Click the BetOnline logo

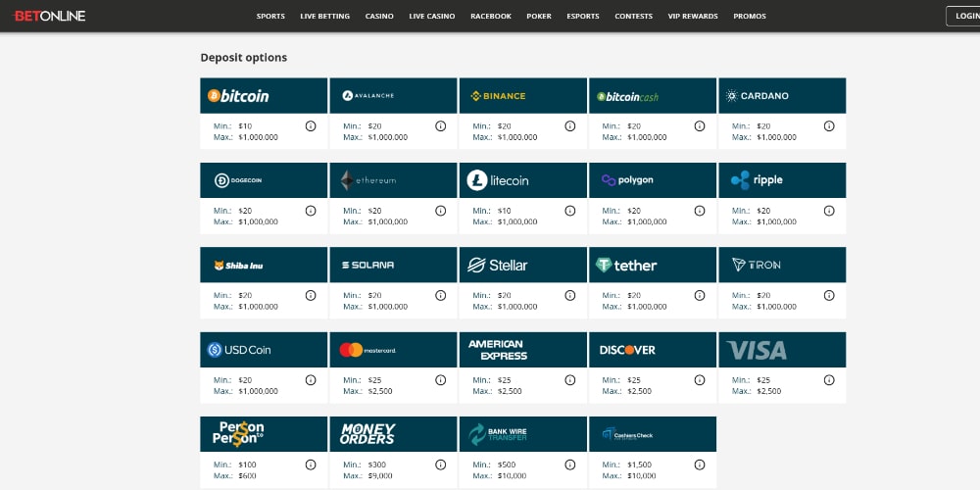tap(49, 16)
